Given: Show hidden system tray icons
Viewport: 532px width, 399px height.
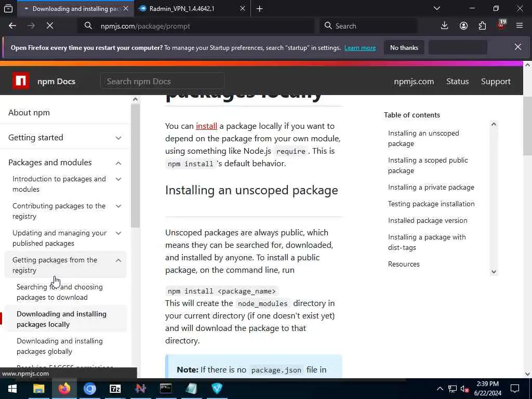Looking at the screenshot, I should (x=440, y=389).
